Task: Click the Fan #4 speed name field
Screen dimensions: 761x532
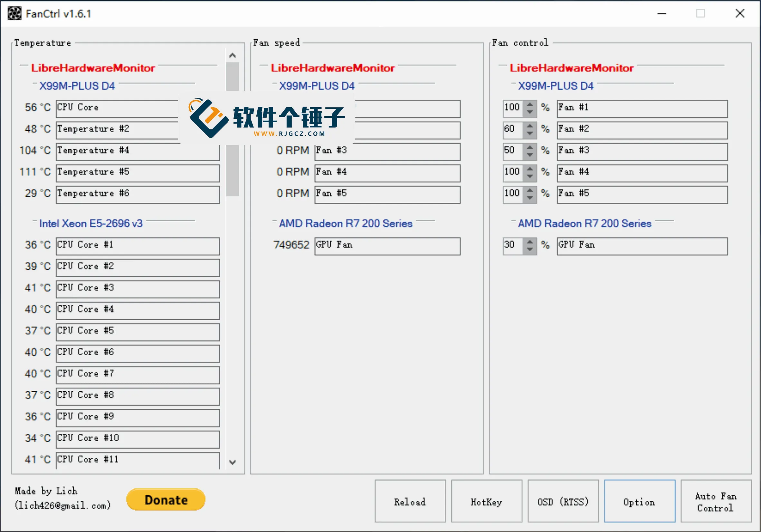Action: [387, 173]
